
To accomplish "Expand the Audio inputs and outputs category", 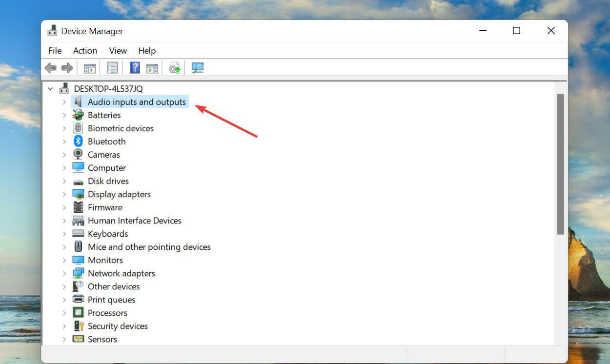I will (x=64, y=102).
